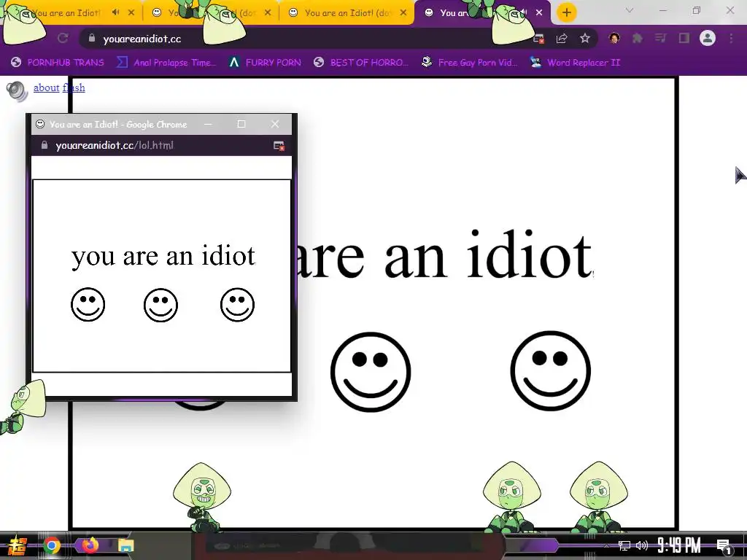Image resolution: width=747 pixels, height=560 pixels.
Task: Click the popup's youareanidiot.cc/lol.html address
Action: [115, 145]
